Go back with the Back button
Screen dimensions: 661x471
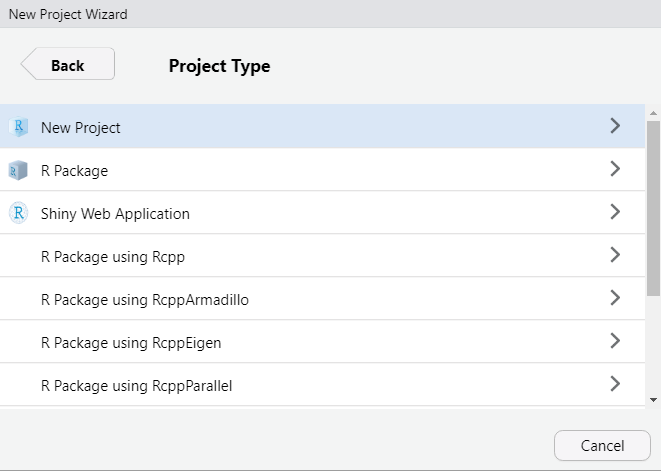pos(67,64)
